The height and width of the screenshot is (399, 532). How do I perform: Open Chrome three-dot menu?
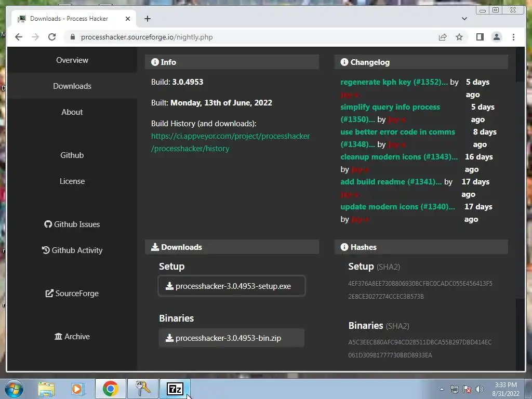point(513,37)
